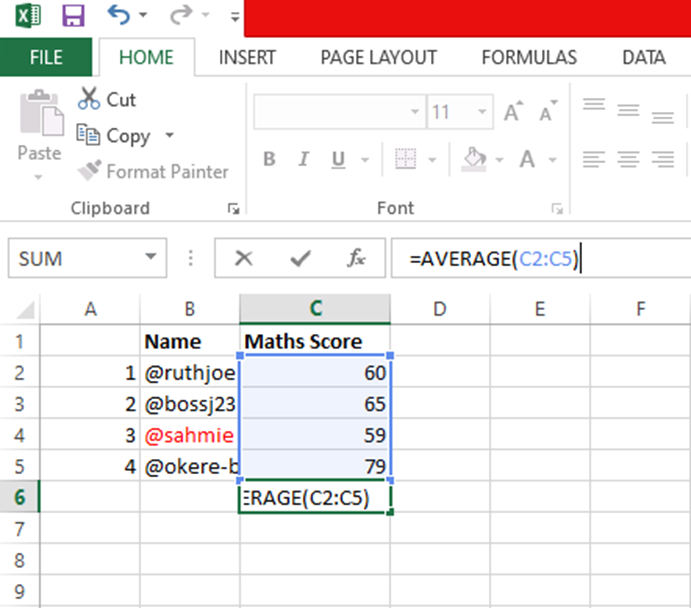Open the font size 11 dropdown
691x608 pixels.
click(482, 112)
